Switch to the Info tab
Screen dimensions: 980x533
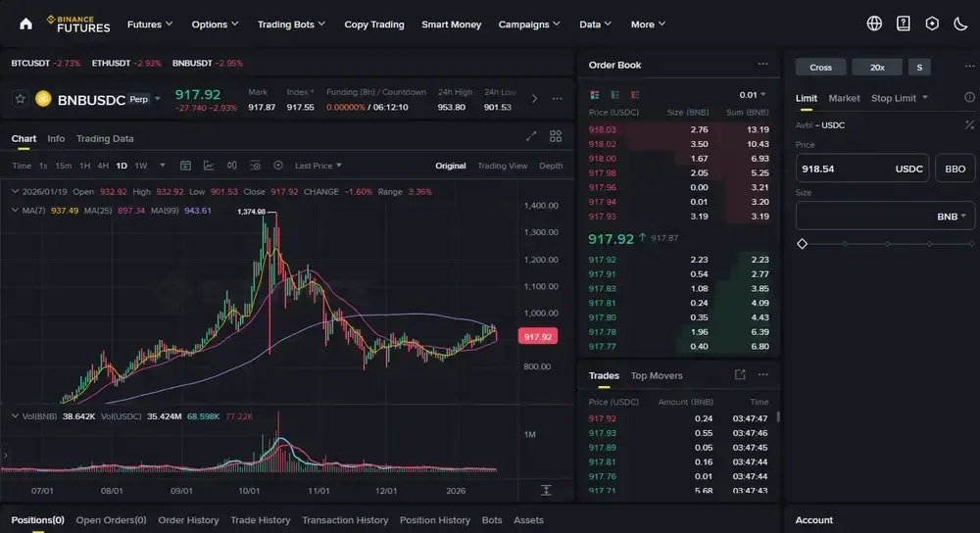(56, 139)
